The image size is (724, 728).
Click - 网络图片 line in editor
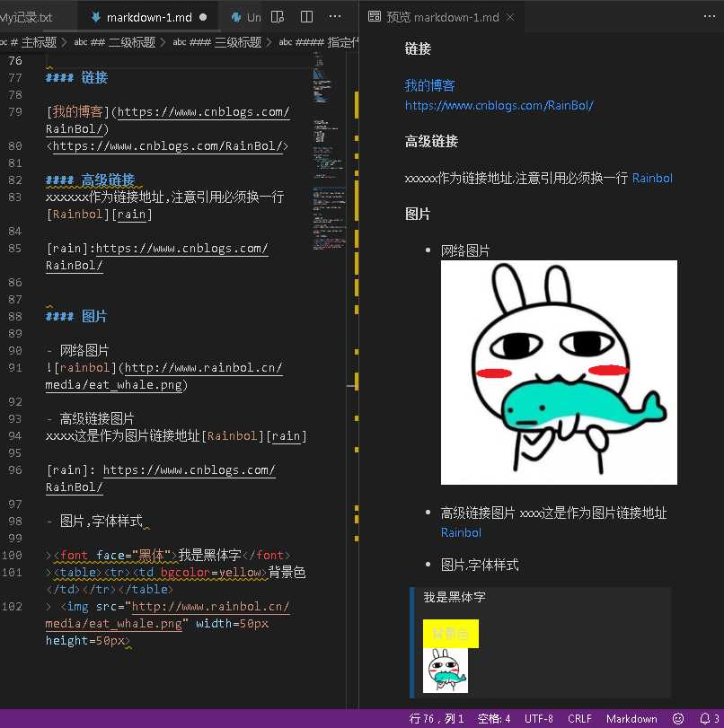tap(78, 351)
